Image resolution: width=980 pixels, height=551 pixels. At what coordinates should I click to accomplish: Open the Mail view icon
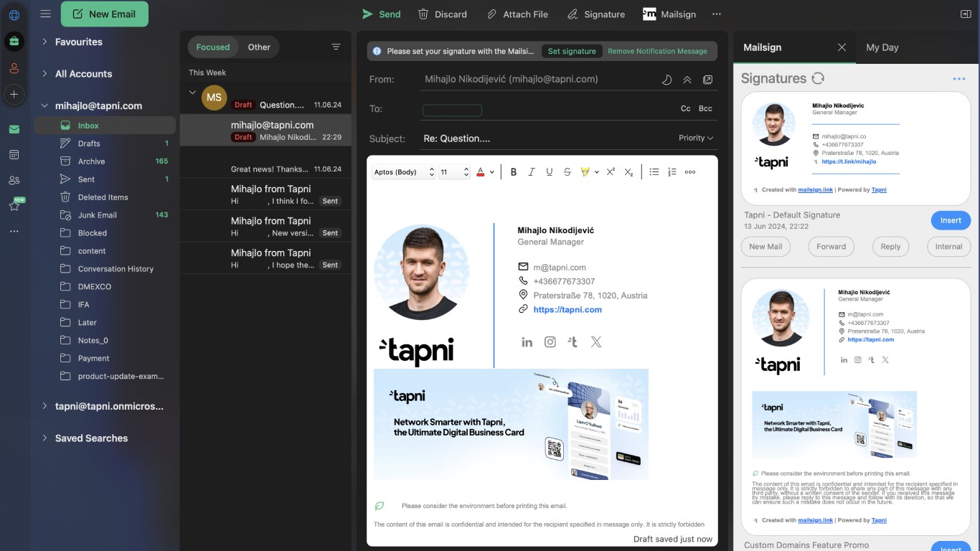[14, 129]
